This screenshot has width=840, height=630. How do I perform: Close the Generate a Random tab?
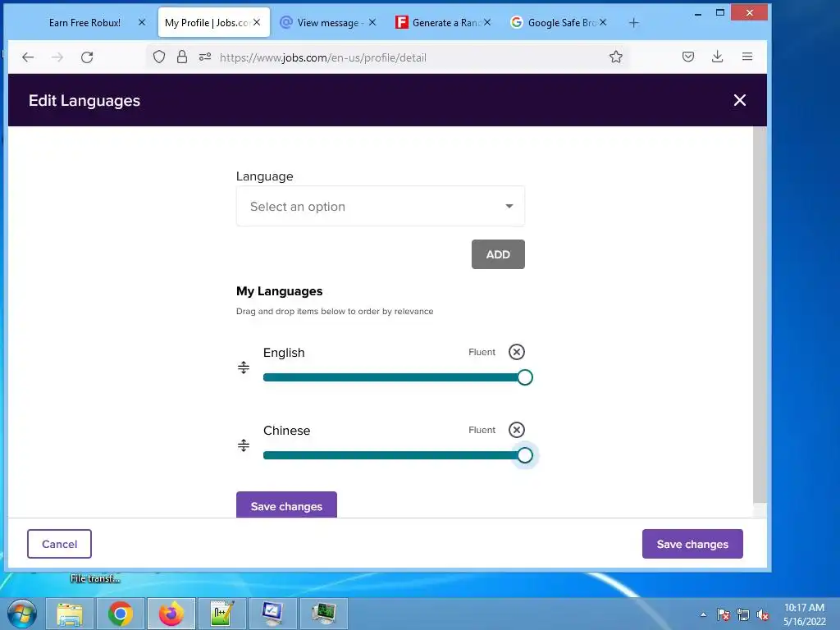(x=487, y=22)
